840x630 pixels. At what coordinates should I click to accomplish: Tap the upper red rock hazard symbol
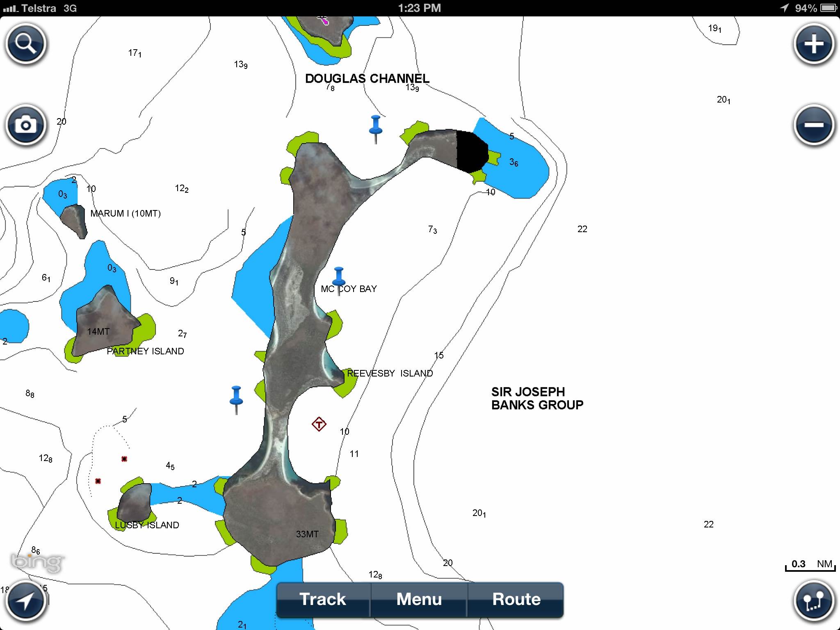124,459
